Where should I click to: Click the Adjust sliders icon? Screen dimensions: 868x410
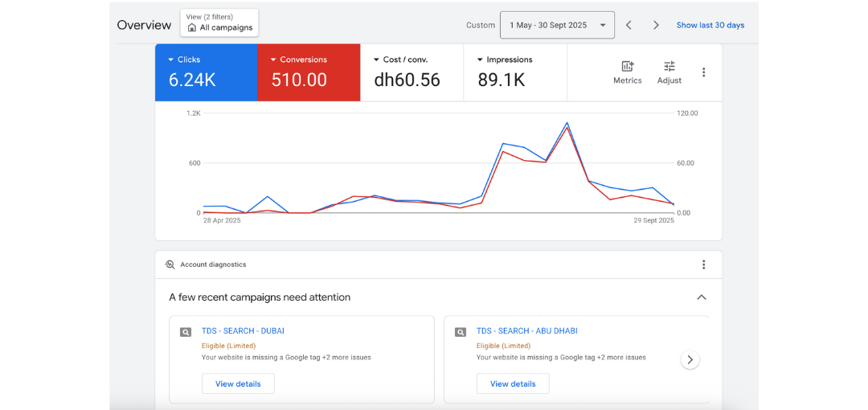pyautogui.click(x=669, y=67)
